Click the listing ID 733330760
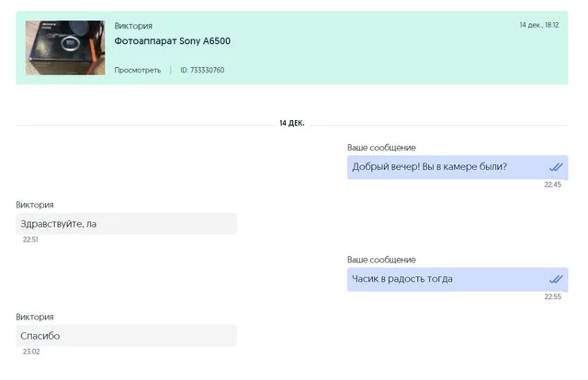The width and height of the screenshot is (588, 380). pyautogui.click(x=202, y=70)
